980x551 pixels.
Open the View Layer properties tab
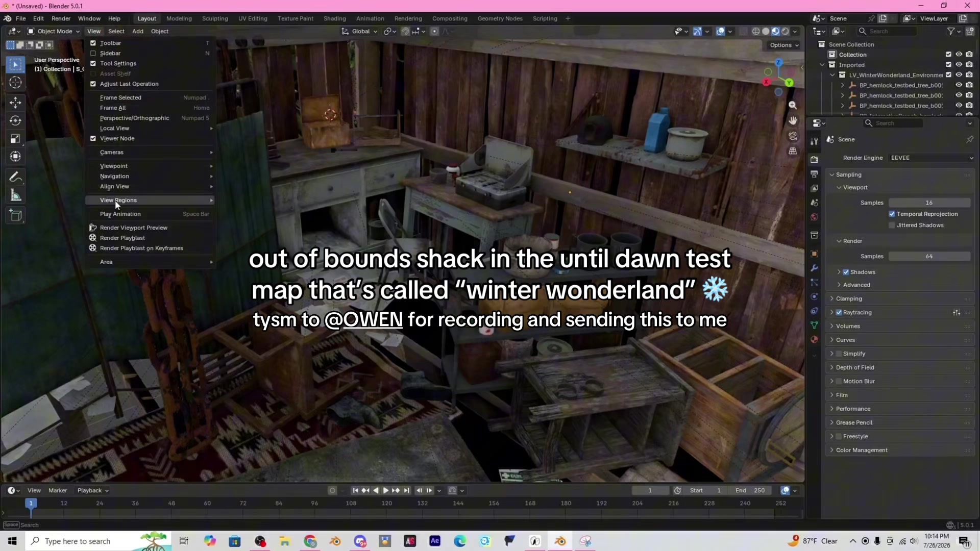pyautogui.click(x=814, y=188)
